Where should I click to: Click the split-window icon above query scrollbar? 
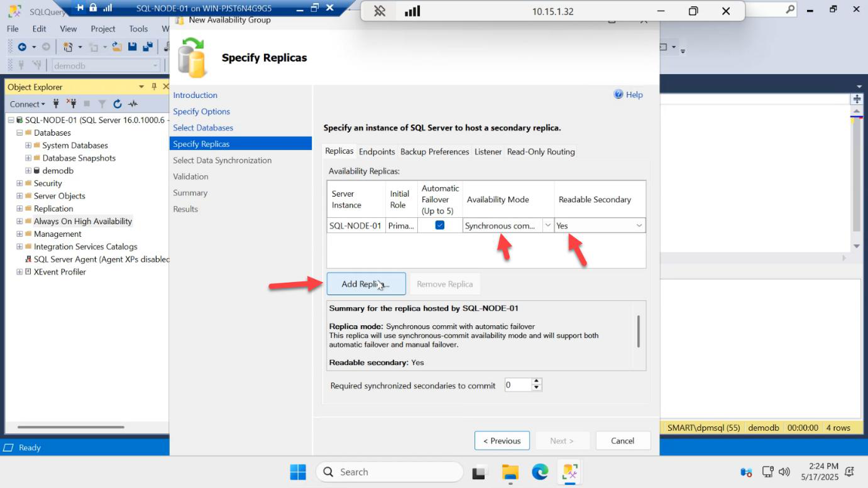pos(857,99)
